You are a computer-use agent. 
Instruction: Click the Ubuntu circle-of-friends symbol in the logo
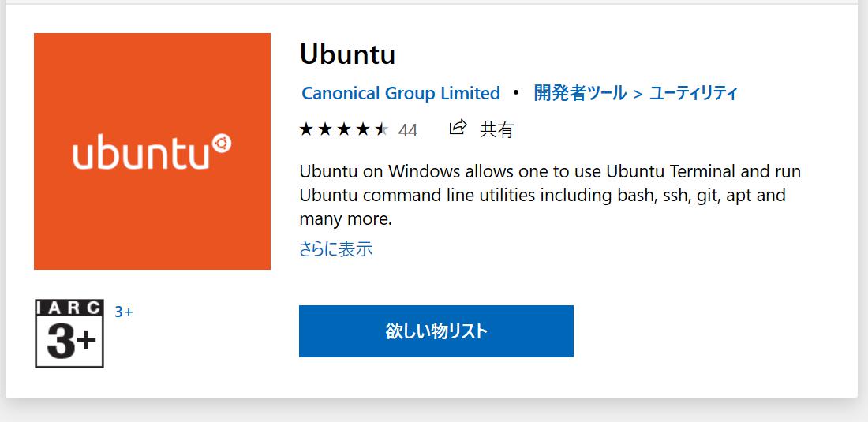(222, 144)
